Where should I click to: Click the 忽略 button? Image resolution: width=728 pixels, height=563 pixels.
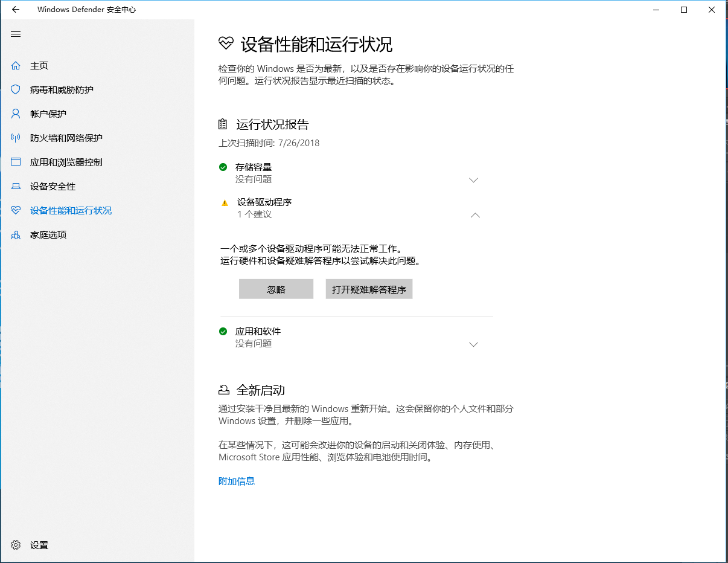pyautogui.click(x=276, y=289)
